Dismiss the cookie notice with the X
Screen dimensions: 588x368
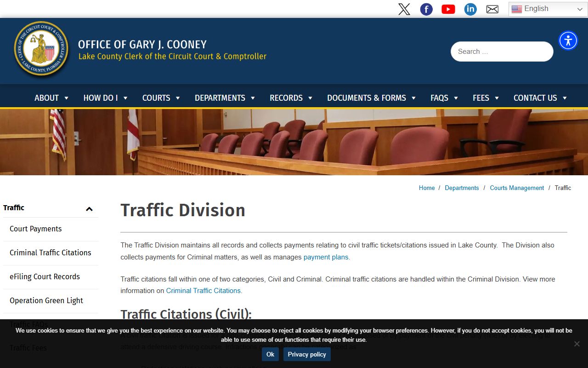pyautogui.click(x=577, y=344)
